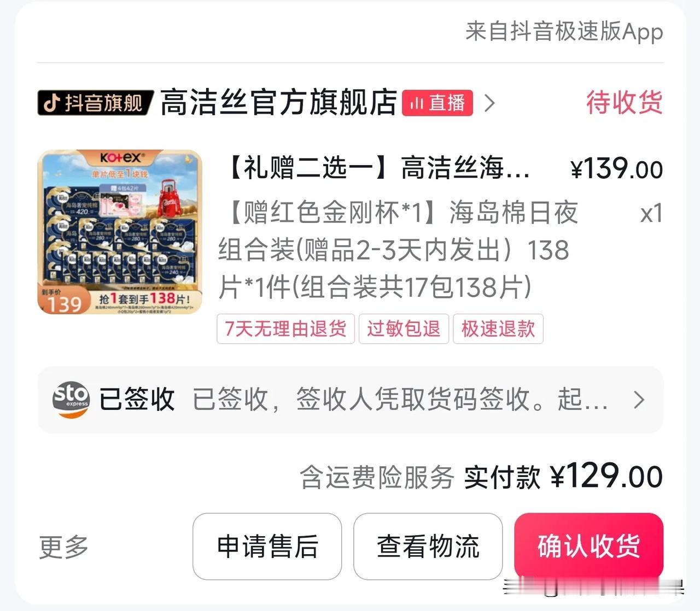Screen dimensions: 700x611
Task: Open the product spec description 赠红色金刚杯
Action: 398,250
